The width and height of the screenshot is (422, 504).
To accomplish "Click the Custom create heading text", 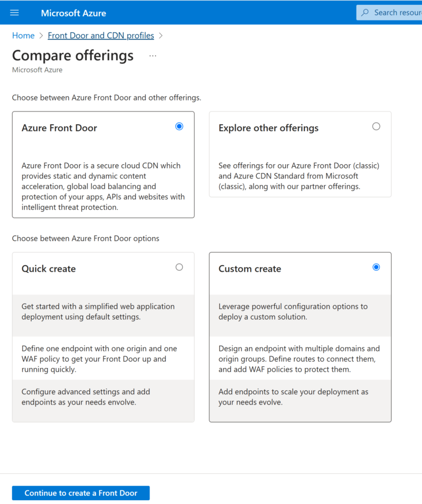I will (x=248, y=268).
